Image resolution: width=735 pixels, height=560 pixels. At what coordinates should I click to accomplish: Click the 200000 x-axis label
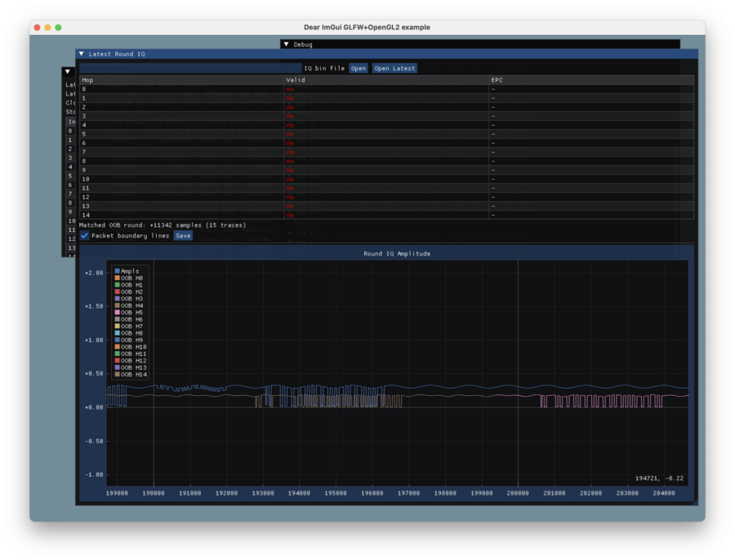click(x=518, y=493)
